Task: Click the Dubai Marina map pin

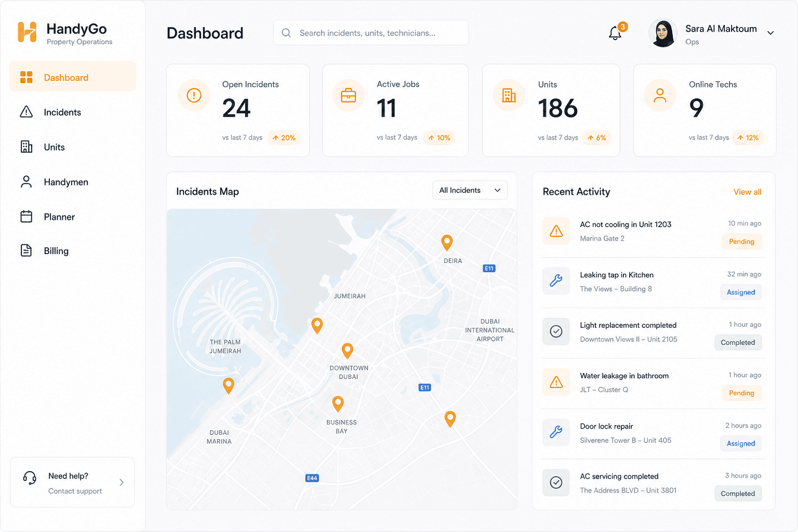Action: click(229, 386)
